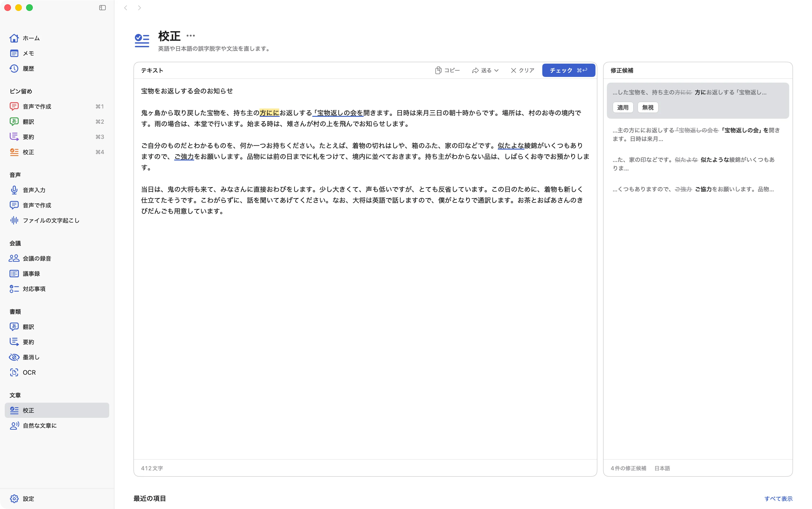Image resolution: width=812 pixels, height=509 pixels.
Task: Select 要約 under 書類 section
Action: (x=57, y=342)
